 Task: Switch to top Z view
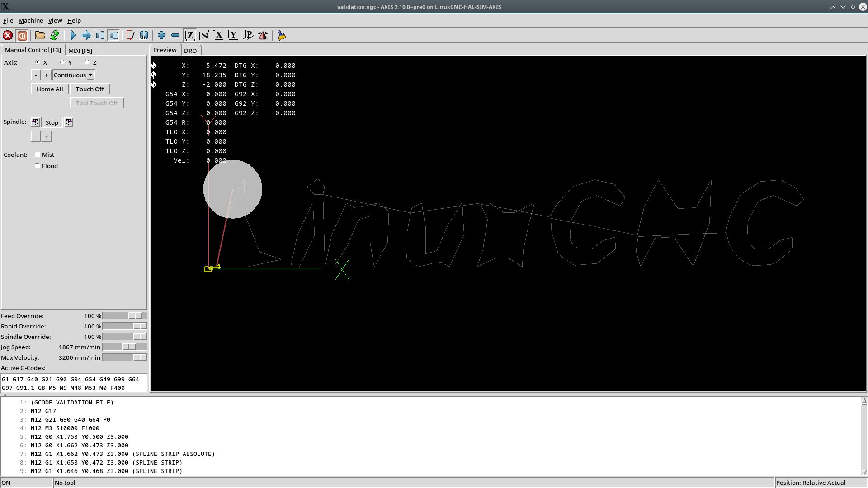pyautogui.click(x=190, y=35)
